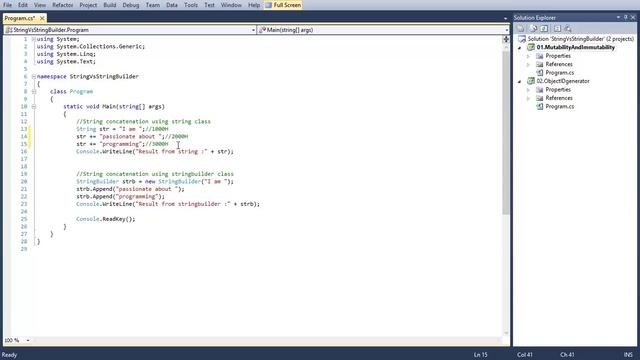
Task: Open the active documents list dropdown
Action: (x=505, y=19)
